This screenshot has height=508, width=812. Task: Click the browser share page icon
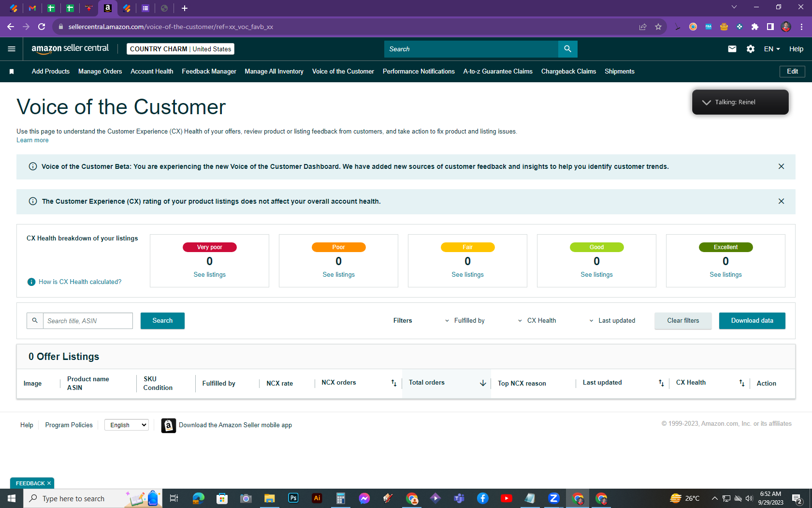point(643,27)
